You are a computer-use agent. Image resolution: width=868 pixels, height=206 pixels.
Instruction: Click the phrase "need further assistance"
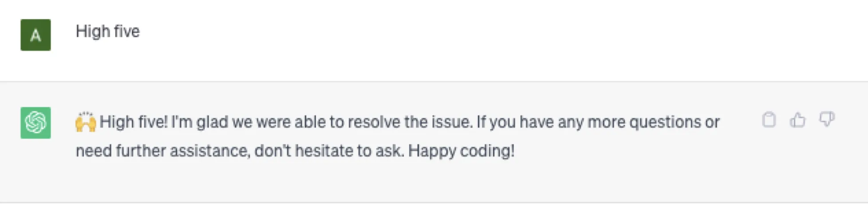[x=162, y=151]
